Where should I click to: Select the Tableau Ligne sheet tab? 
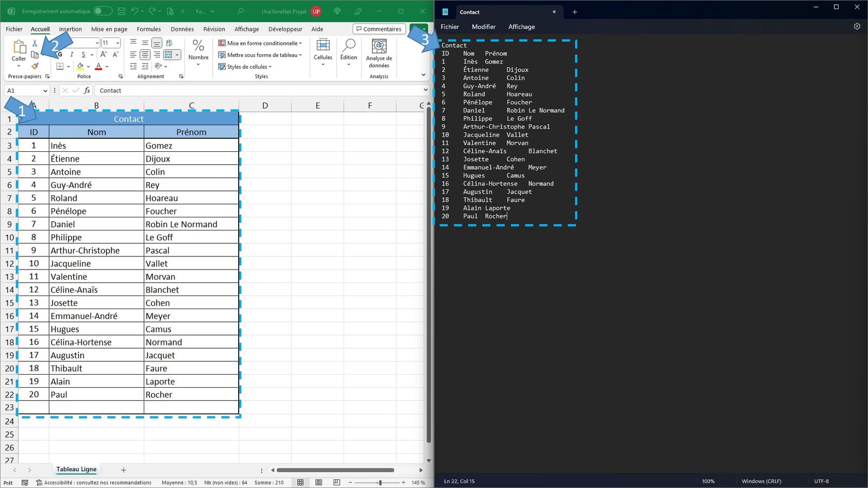coord(76,469)
